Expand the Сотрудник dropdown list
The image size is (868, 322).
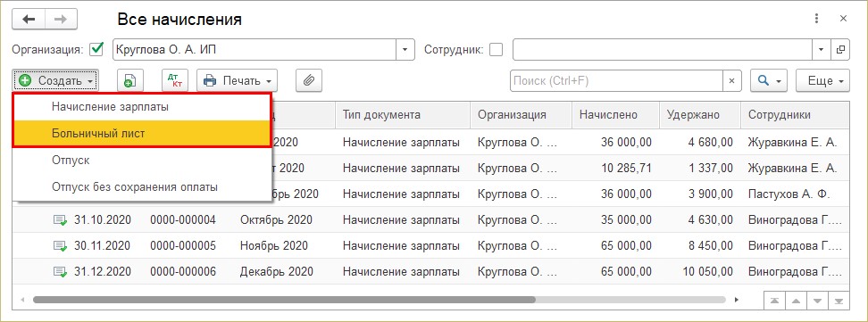click(x=821, y=50)
